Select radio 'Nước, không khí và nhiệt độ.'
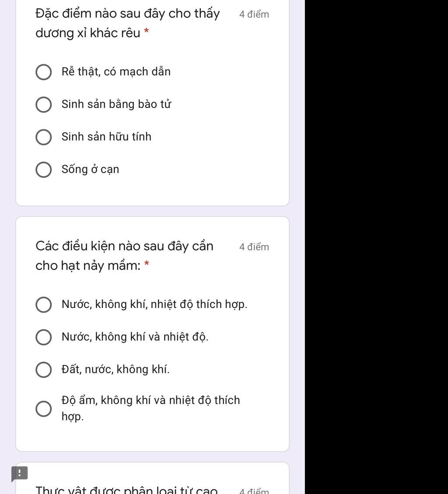 pyautogui.click(x=43, y=337)
